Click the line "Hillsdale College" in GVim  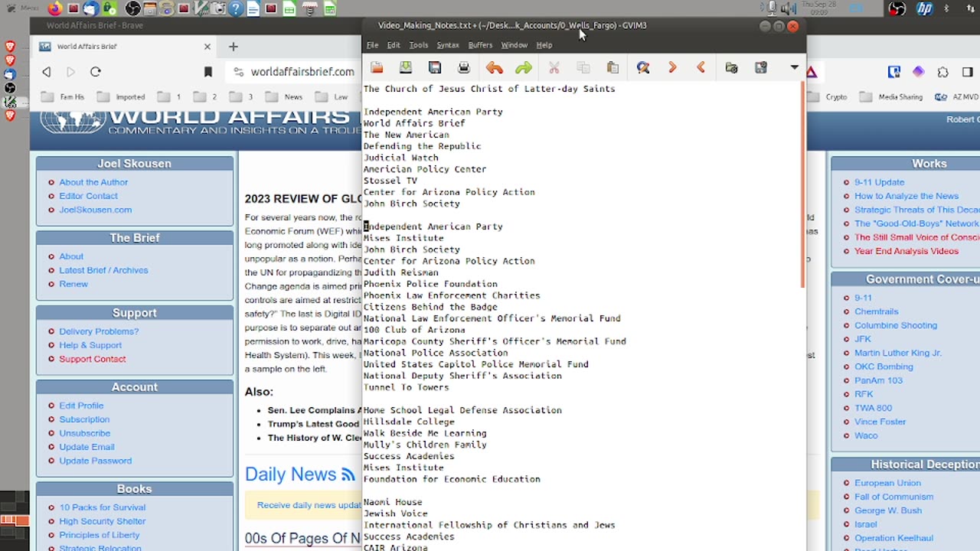(x=409, y=422)
